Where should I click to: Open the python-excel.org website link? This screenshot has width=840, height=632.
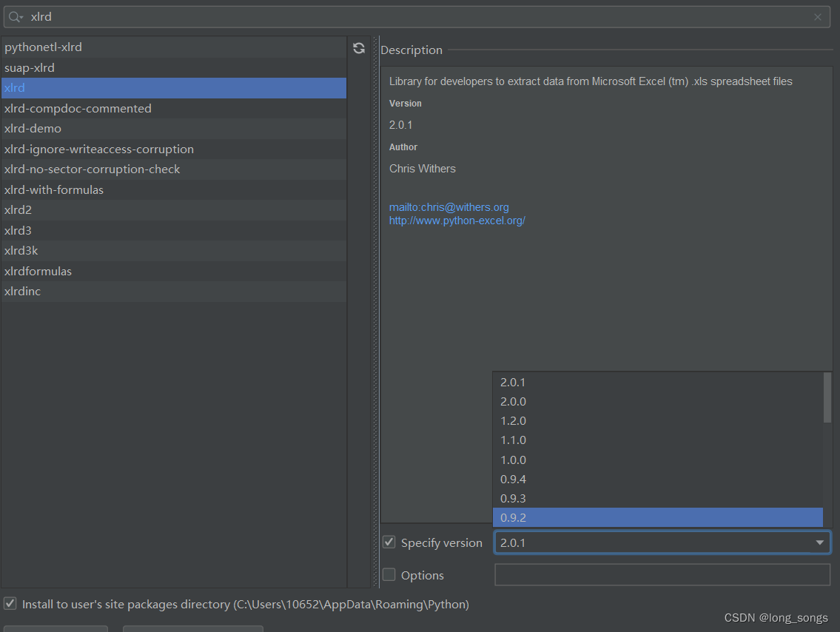[457, 221]
